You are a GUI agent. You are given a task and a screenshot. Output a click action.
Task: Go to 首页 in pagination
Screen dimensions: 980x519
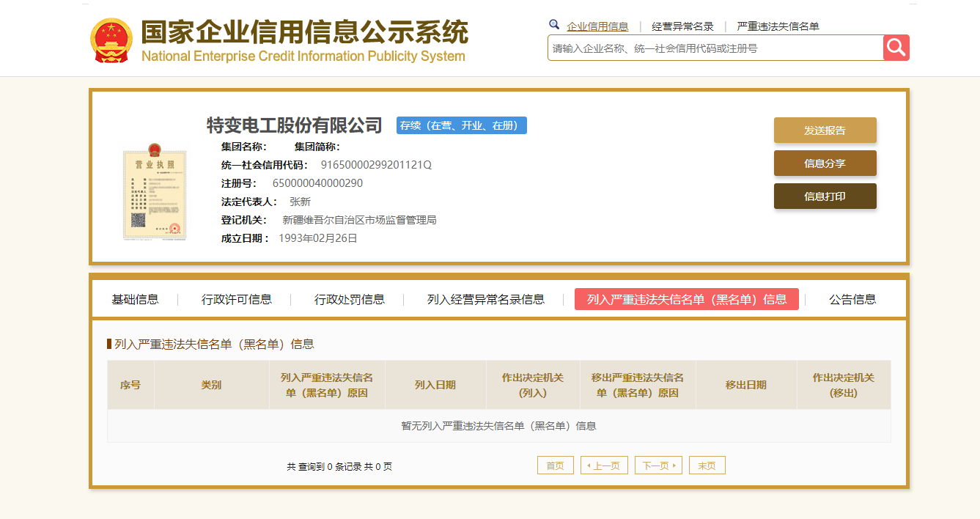(x=556, y=465)
